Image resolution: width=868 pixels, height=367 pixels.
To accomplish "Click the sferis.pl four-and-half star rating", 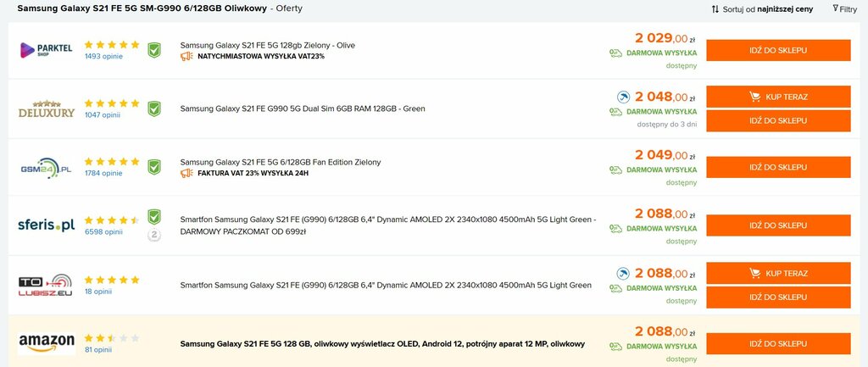I will click(x=112, y=220).
